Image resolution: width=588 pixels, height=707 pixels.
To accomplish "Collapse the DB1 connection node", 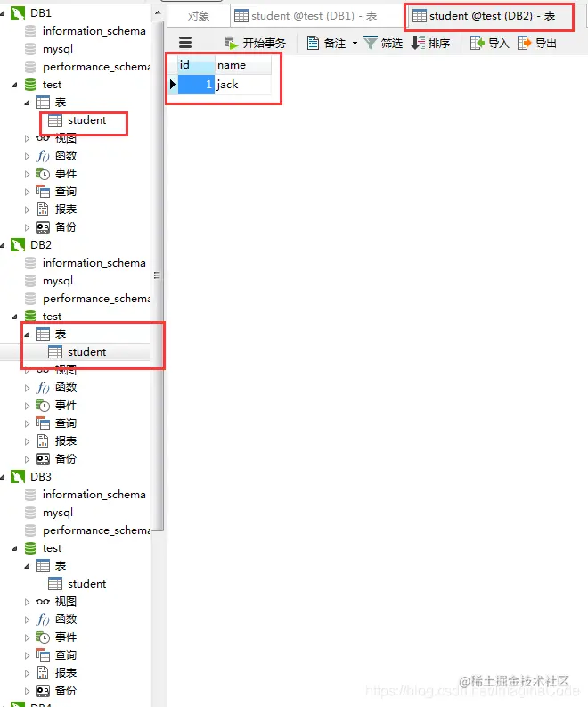I will tap(4, 13).
